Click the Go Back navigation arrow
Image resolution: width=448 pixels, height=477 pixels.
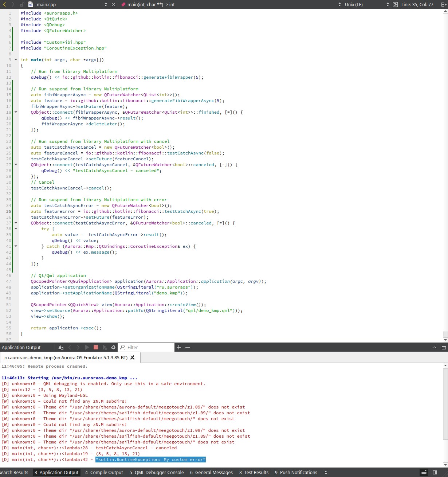[4, 4]
